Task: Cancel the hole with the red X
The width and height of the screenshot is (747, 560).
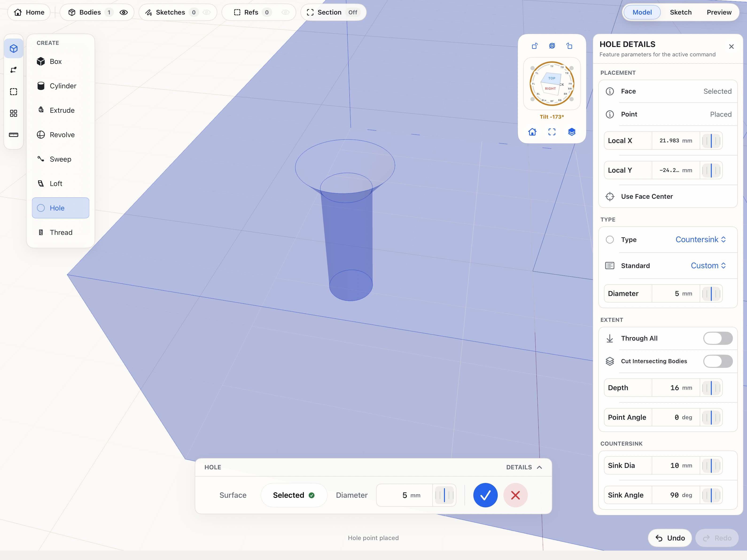Action: (x=515, y=495)
